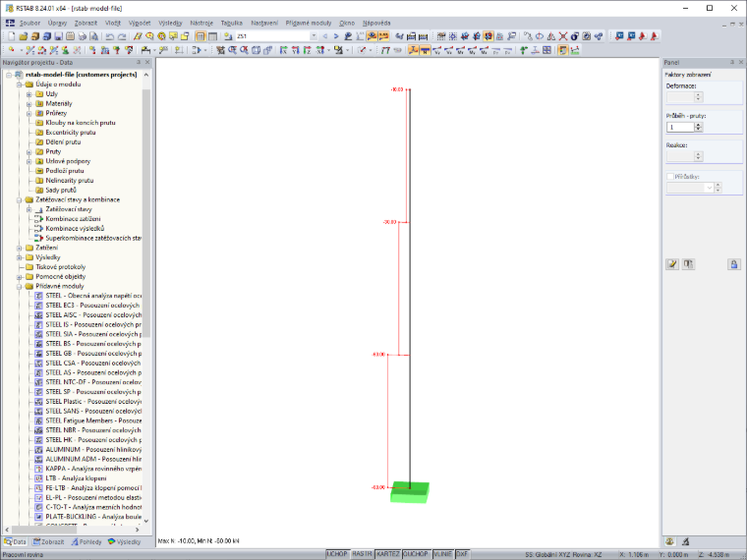Select STEEL EC3 module in tree
Viewport: 747px width, 560px height.
pyautogui.click(x=93, y=306)
